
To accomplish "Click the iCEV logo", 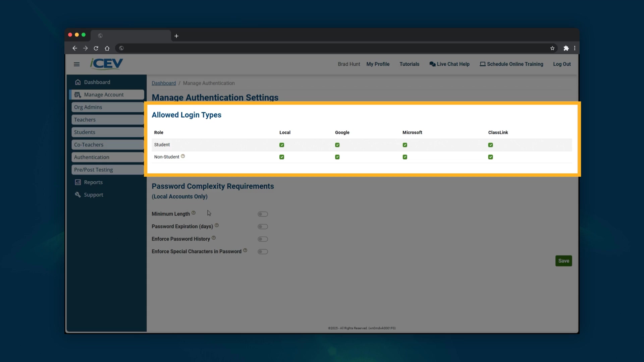I will [x=107, y=64].
